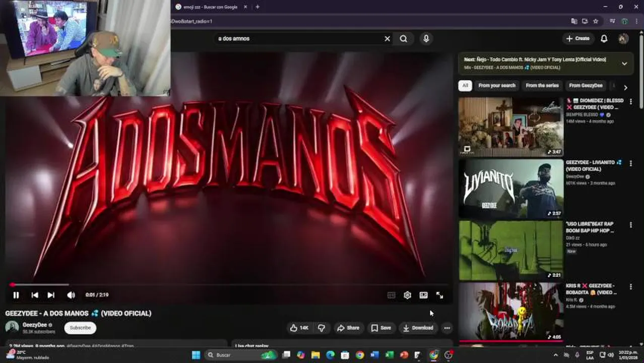Screen dimensions: 644x363
Task: Select the 'All' filter chip
Action: 465,86
